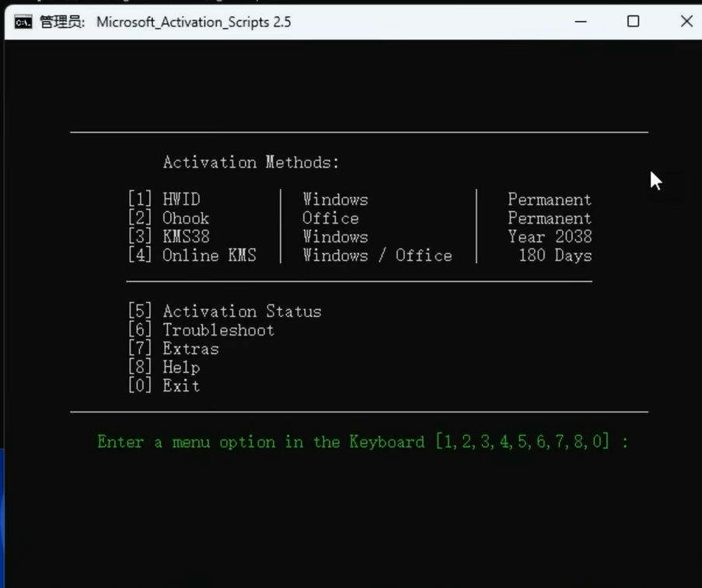Minimize the Microsoft_Activation_Scripts window
The width and height of the screenshot is (702, 588).
581,22
